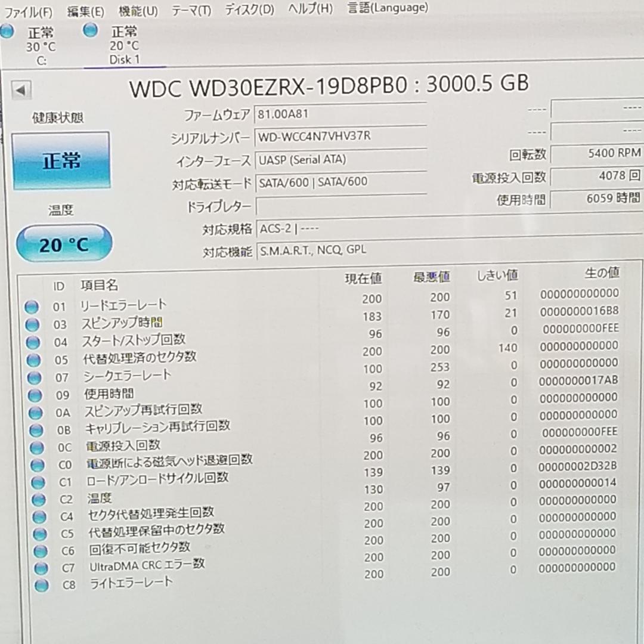Select the 代替処理保留中のセクタ数 row name
Viewport: 644px width, 644px height.
click(156, 530)
